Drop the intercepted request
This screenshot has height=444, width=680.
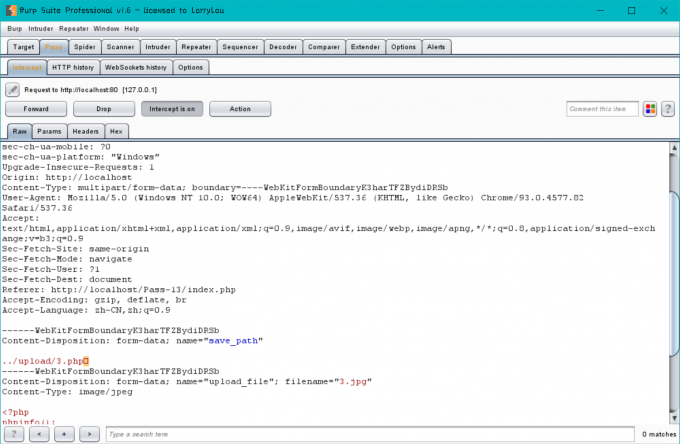pyautogui.click(x=104, y=109)
